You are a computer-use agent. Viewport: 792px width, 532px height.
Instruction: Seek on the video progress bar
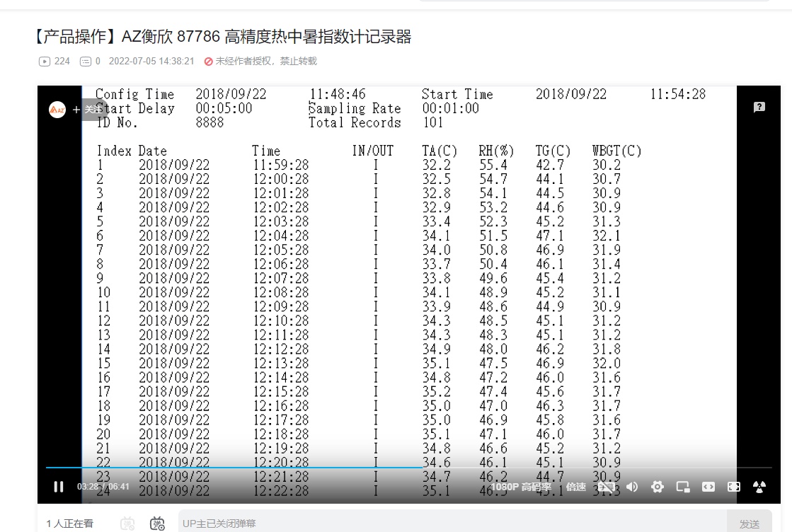pos(408,468)
